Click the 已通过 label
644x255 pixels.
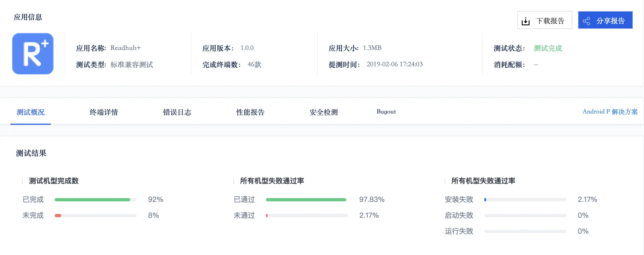click(x=244, y=199)
